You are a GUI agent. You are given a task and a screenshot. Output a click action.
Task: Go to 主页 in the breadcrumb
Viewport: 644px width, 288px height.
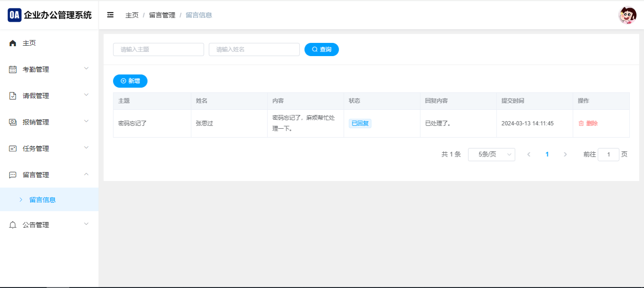(132, 15)
